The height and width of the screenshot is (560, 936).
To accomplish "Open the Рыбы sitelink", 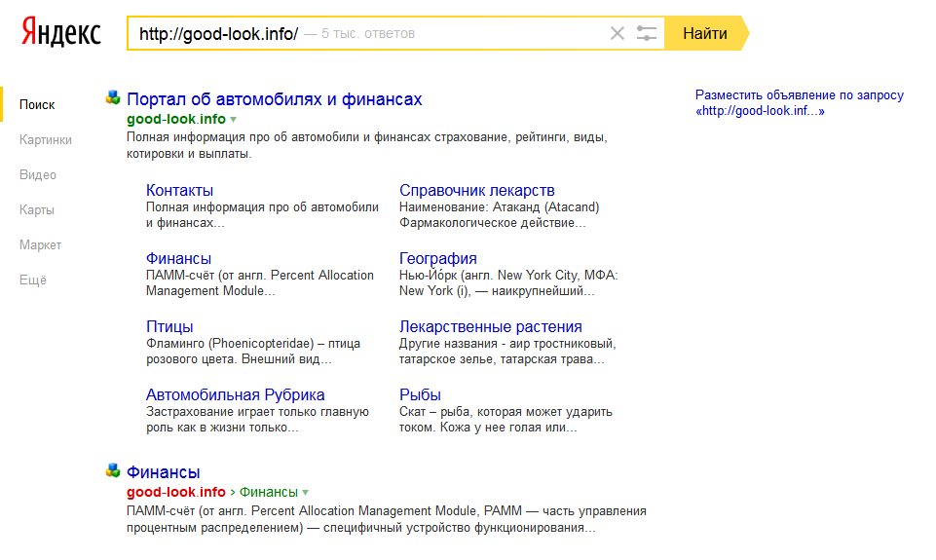I will pyautogui.click(x=420, y=394).
